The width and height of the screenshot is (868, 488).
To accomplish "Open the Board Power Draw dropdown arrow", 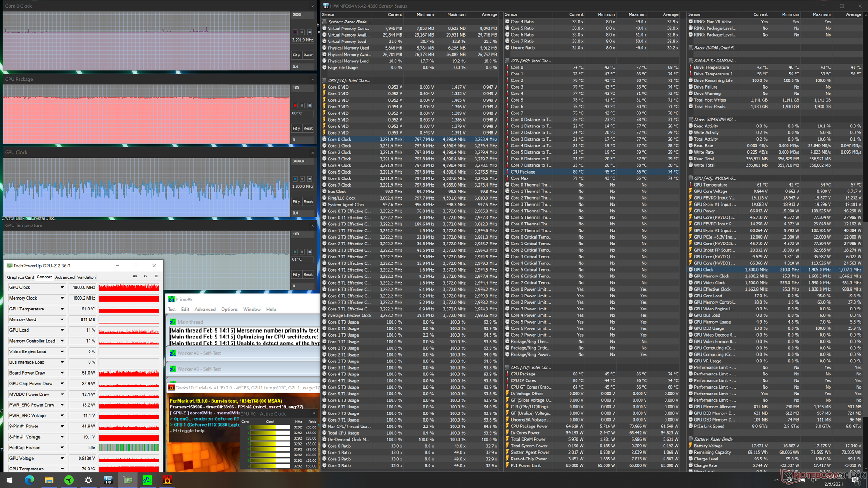I will pos(62,373).
